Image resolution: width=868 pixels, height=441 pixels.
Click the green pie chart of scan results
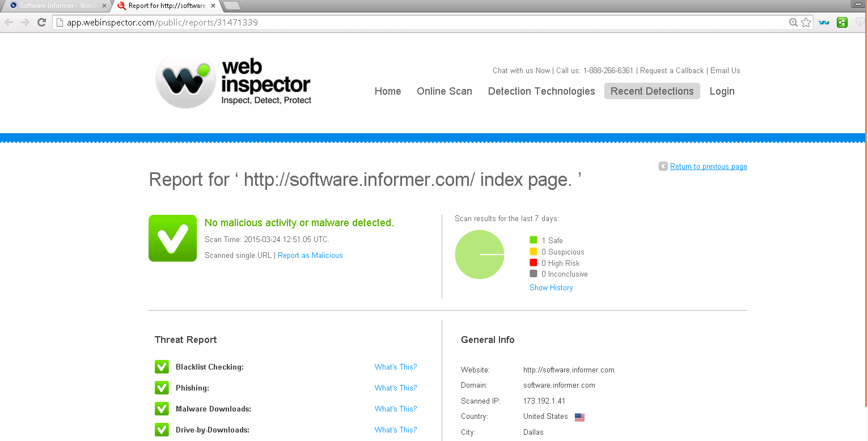[480, 255]
